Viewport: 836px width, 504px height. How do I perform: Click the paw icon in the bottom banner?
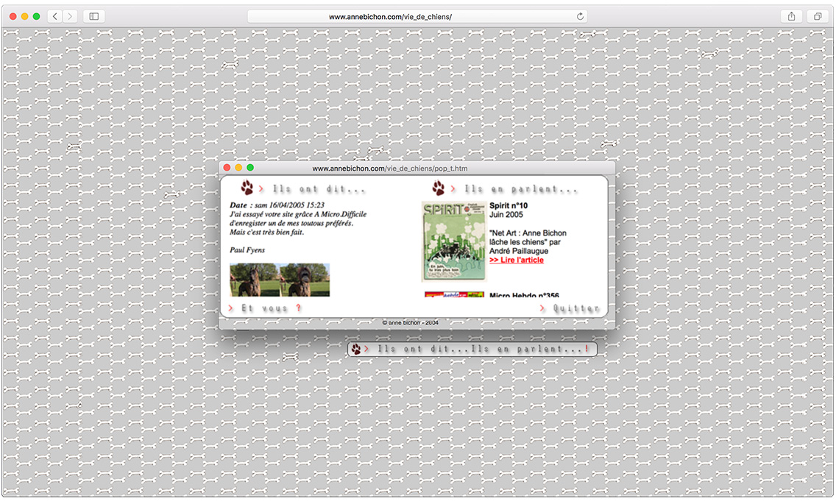pos(356,349)
